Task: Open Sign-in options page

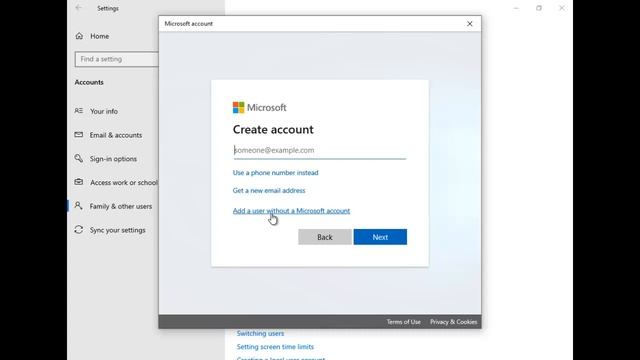Action: tap(113, 159)
